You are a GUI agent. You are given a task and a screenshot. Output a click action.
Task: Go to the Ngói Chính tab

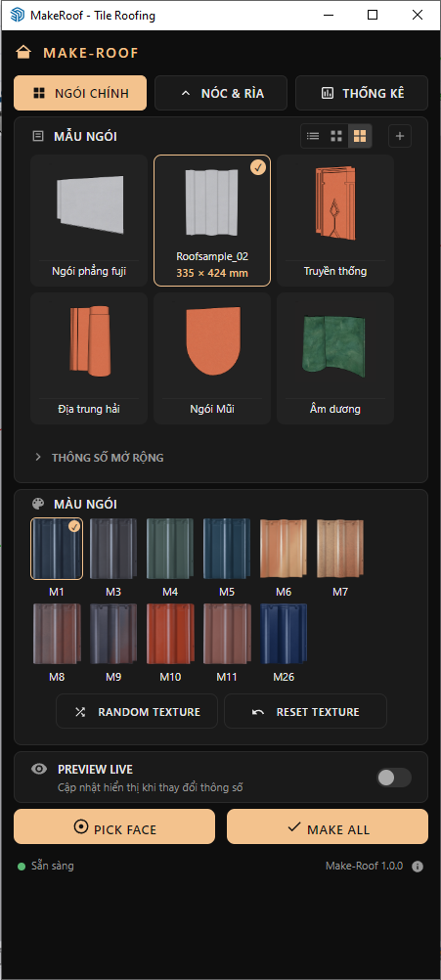[x=80, y=93]
